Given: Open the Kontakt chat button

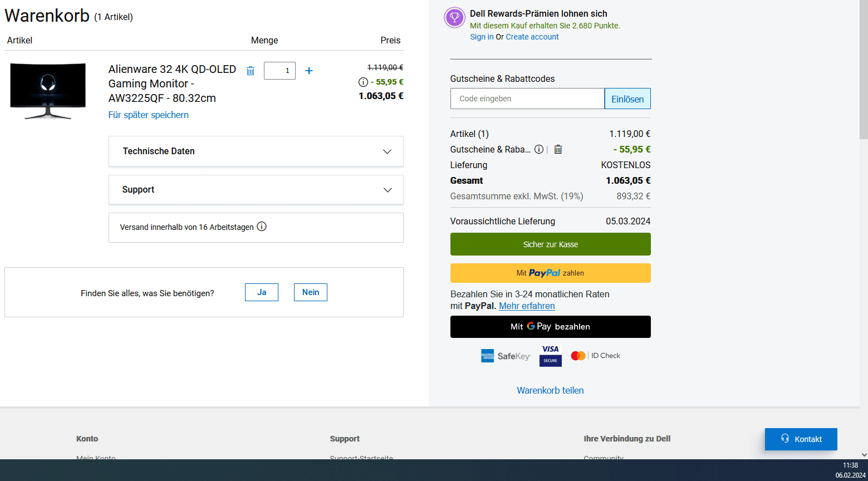Looking at the screenshot, I should click(x=801, y=439).
